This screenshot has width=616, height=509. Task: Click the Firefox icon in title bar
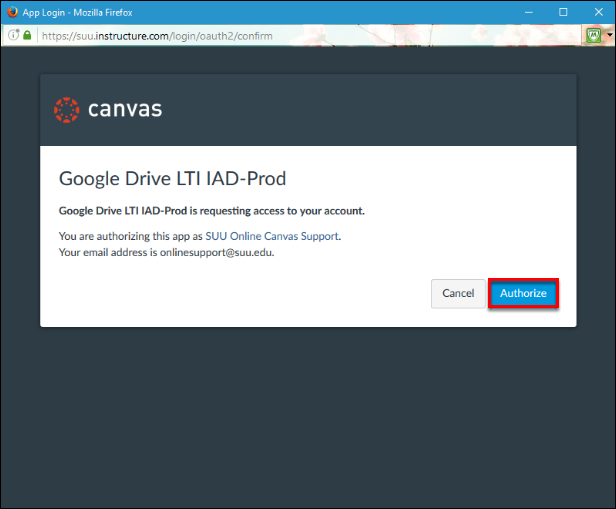point(12,12)
